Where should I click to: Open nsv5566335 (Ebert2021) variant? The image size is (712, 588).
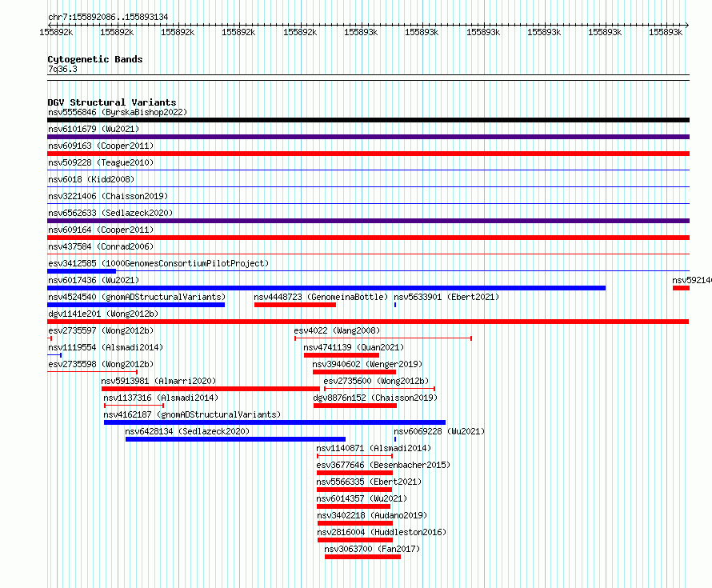tap(369, 482)
